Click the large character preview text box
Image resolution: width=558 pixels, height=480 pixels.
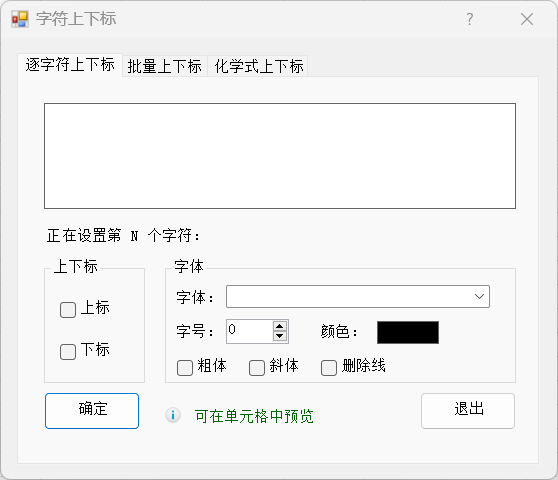pyautogui.click(x=280, y=156)
